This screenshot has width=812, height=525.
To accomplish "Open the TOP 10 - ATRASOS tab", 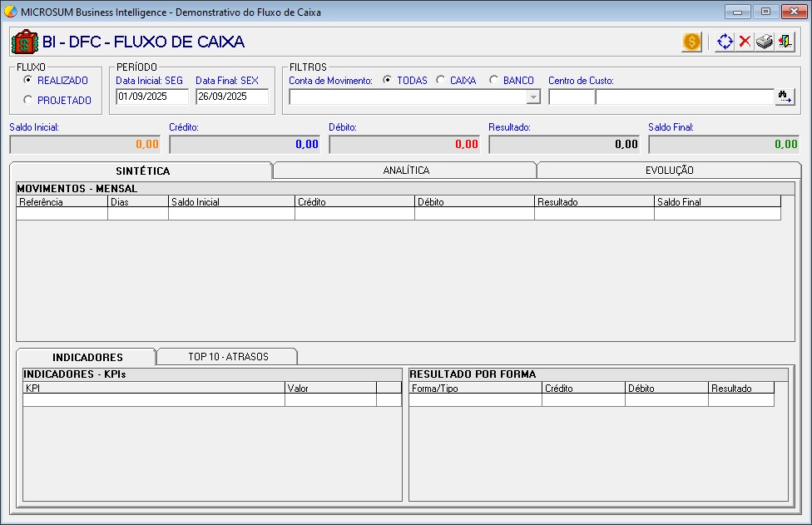I will 228,357.
